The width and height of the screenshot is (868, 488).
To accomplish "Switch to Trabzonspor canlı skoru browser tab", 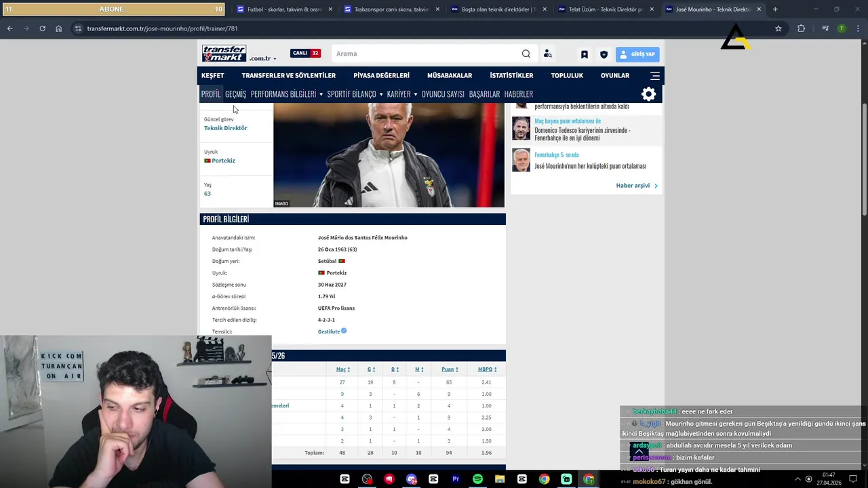I will click(x=391, y=9).
